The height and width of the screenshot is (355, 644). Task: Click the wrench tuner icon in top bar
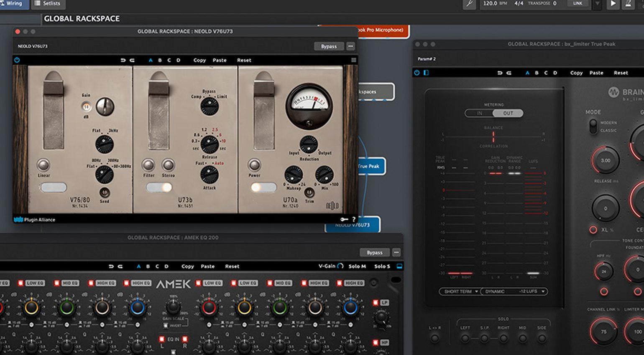click(469, 4)
